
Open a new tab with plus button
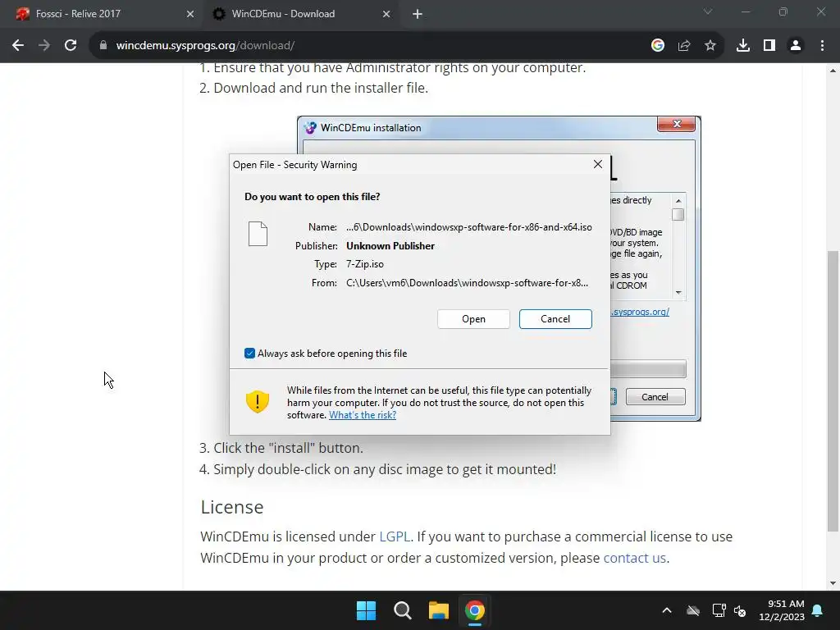[418, 15]
